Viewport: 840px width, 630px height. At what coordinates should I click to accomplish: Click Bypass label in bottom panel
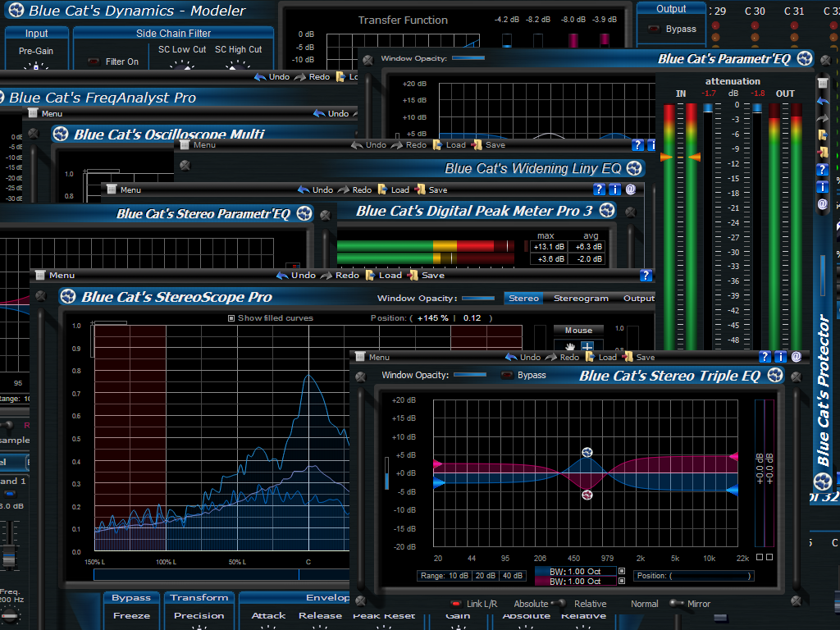click(x=131, y=597)
